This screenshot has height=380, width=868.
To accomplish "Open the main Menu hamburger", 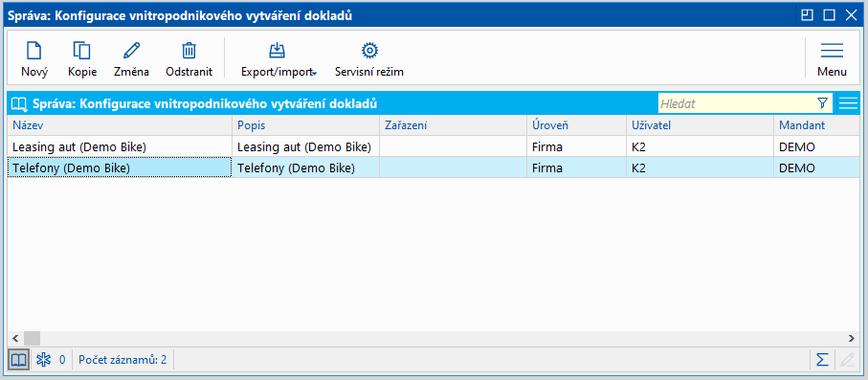I will 832,59.
